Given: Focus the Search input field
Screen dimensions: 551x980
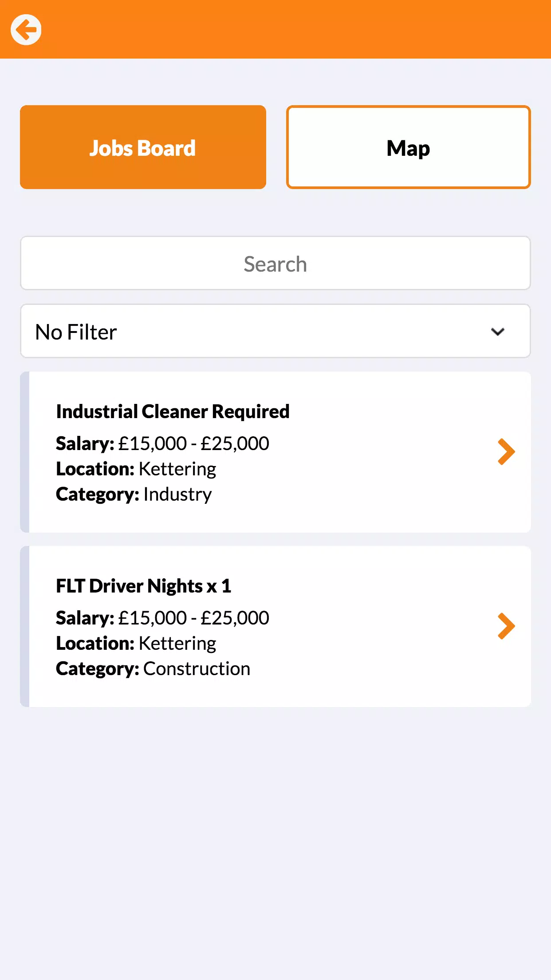Looking at the screenshot, I should 275,263.
